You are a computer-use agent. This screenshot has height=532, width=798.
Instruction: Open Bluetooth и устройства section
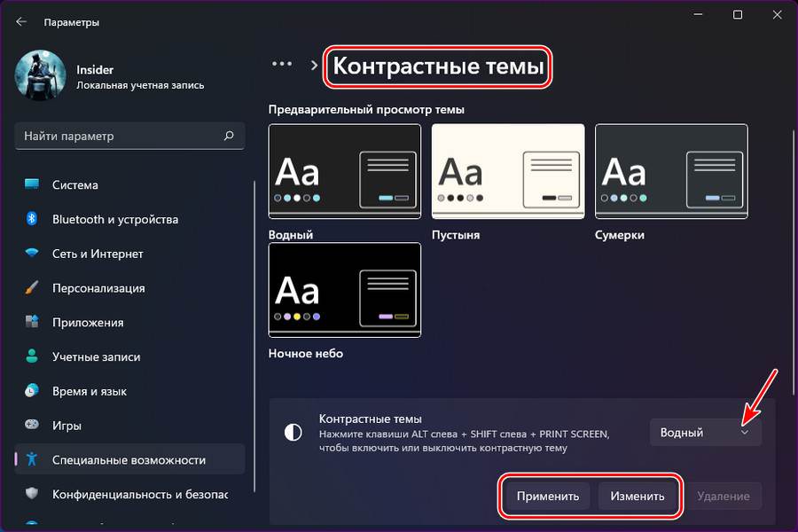coord(129,219)
